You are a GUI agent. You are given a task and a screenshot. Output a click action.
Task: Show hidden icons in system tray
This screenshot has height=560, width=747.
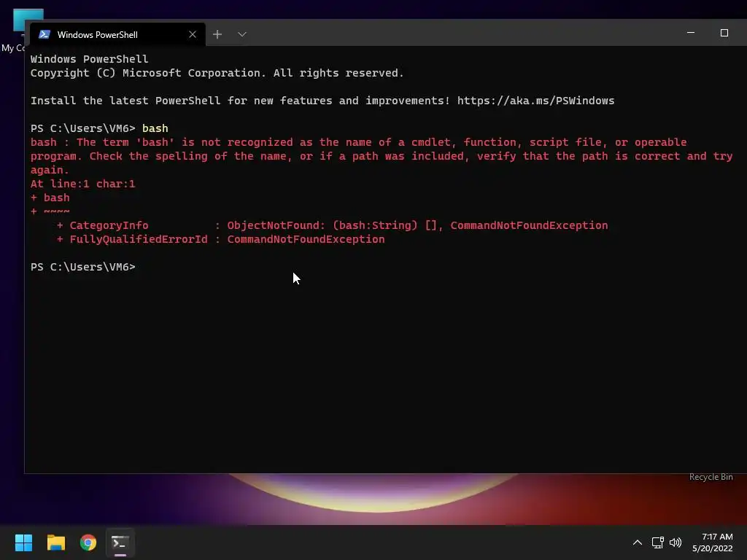[638, 542]
